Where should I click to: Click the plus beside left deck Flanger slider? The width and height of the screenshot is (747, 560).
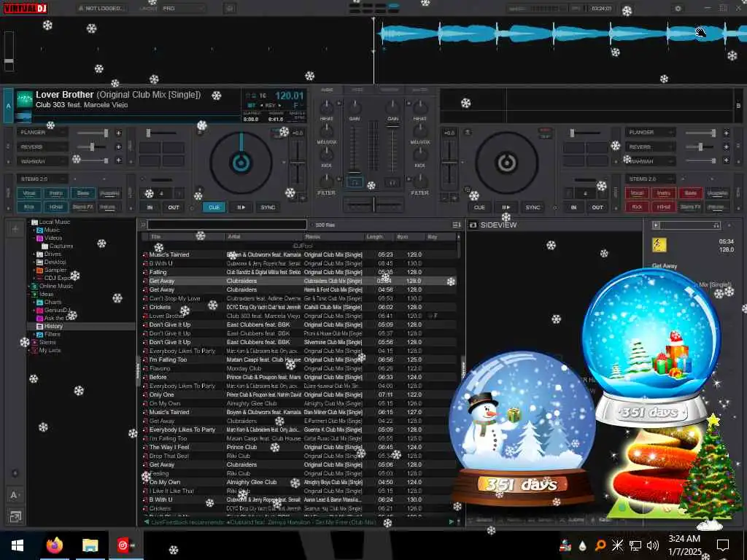tap(119, 133)
